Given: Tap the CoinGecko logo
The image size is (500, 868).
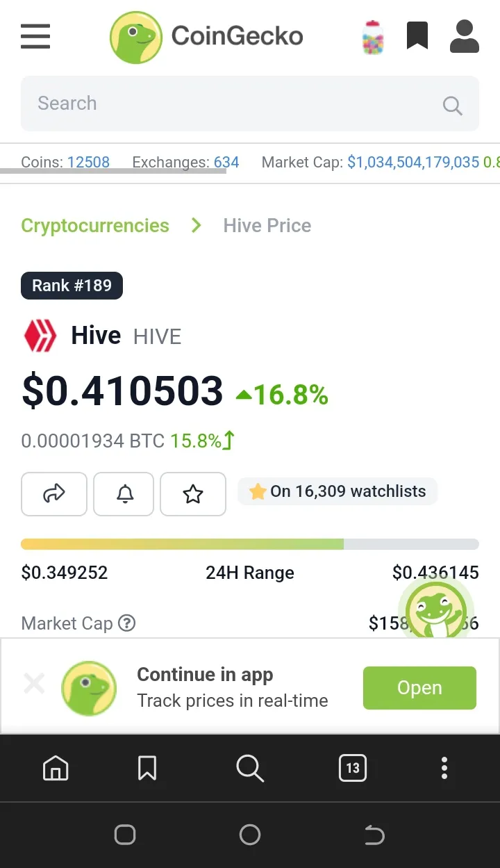Looking at the screenshot, I should (x=206, y=38).
